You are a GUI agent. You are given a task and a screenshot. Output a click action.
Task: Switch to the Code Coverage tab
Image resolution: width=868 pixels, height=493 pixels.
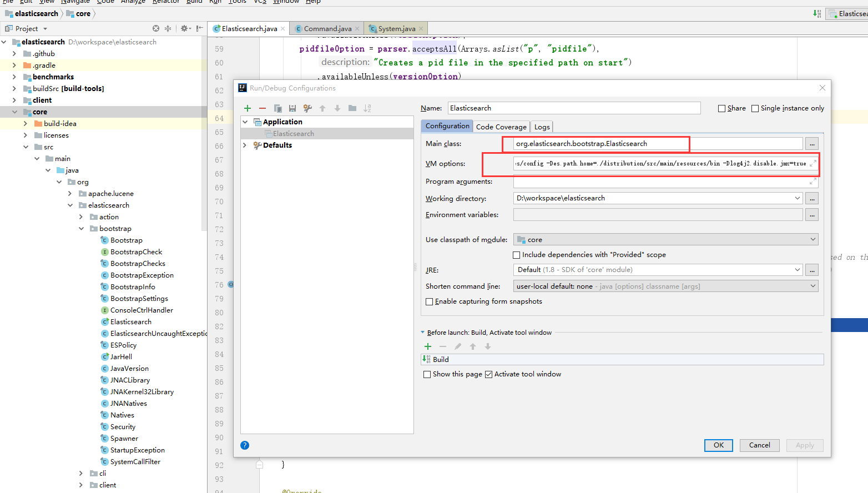click(x=501, y=127)
